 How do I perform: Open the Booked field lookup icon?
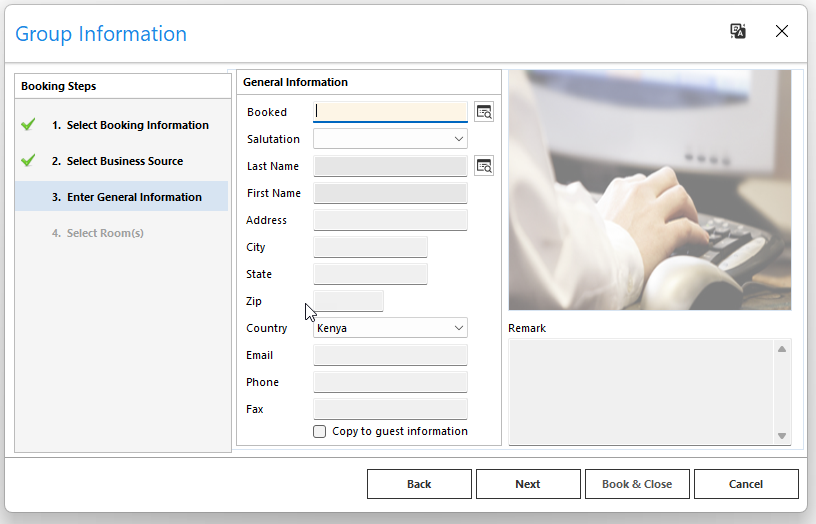coord(484,112)
